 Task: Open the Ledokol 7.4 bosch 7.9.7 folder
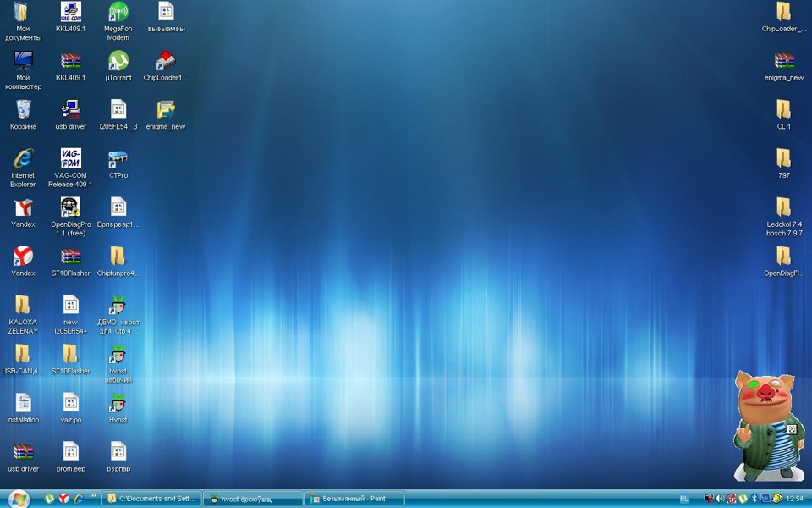[x=784, y=207]
